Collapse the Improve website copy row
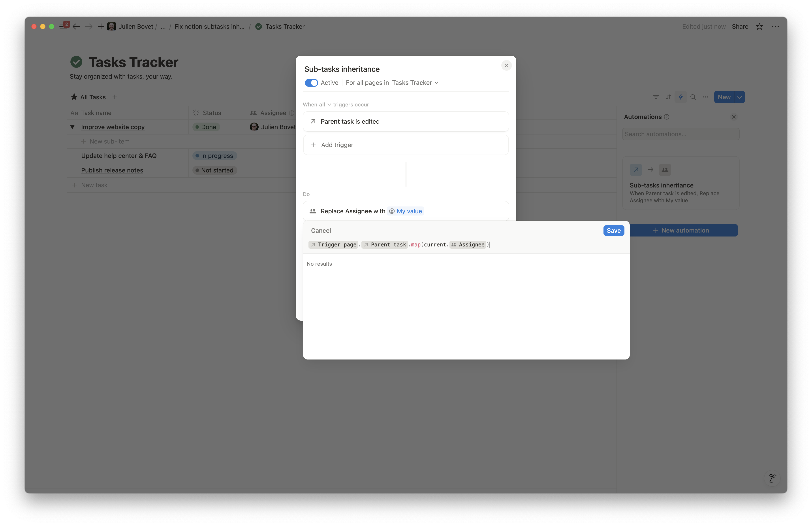 (x=72, y=127)
